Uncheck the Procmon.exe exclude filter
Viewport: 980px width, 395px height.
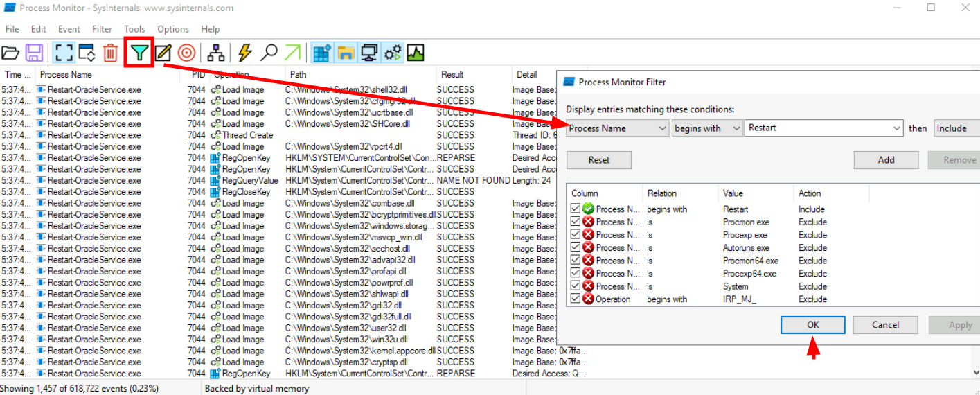[x=576, y=222]
